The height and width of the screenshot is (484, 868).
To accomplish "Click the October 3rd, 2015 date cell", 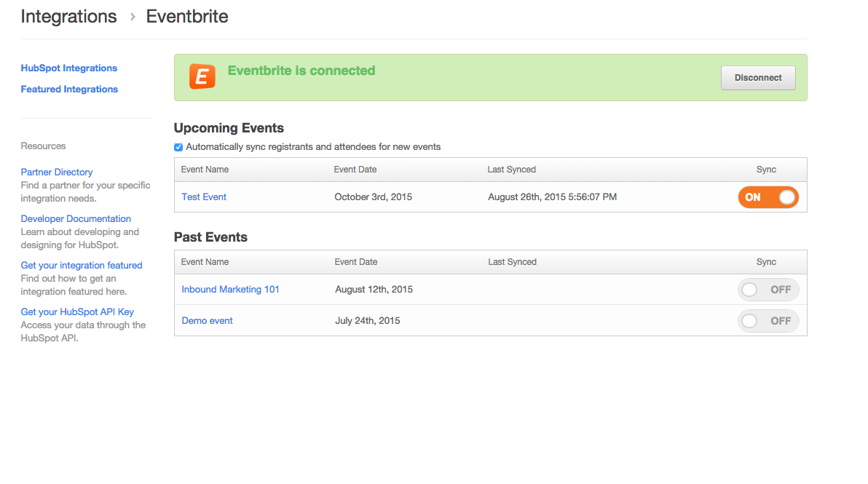I will tap(373, 197).
